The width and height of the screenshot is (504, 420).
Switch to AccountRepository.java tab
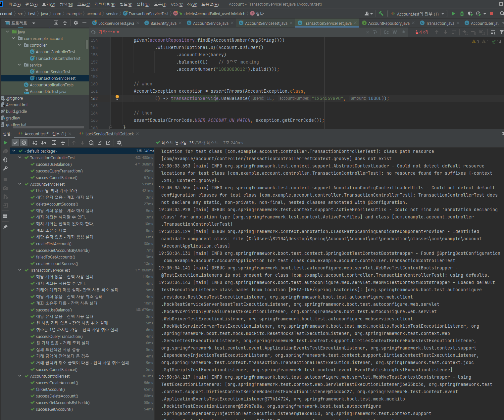pos(389,23)
